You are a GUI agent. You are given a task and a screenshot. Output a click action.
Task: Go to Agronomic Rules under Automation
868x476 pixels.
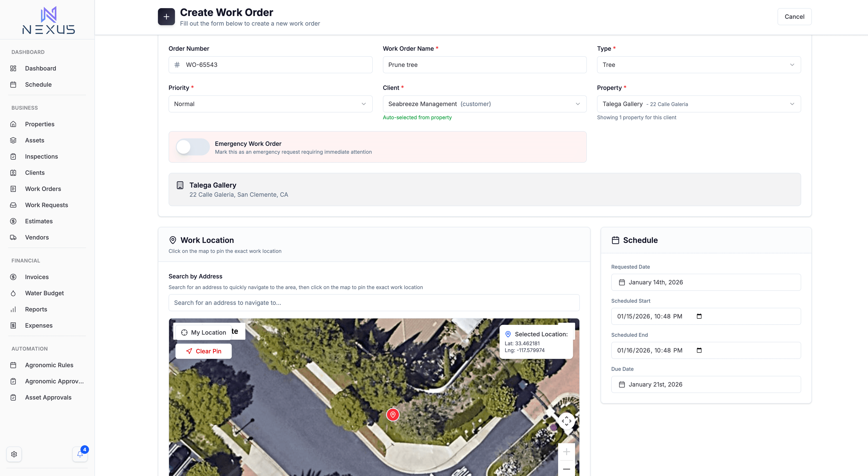click(x=49, y=365)
